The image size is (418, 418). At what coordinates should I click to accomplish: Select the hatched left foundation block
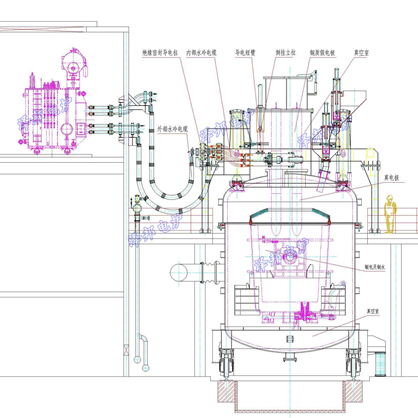point(226,391)
